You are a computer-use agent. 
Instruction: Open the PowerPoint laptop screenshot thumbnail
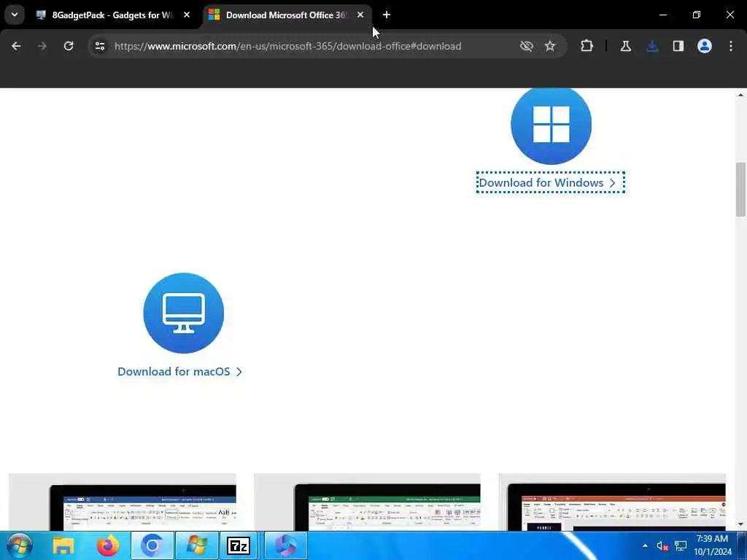pos(612,502)
